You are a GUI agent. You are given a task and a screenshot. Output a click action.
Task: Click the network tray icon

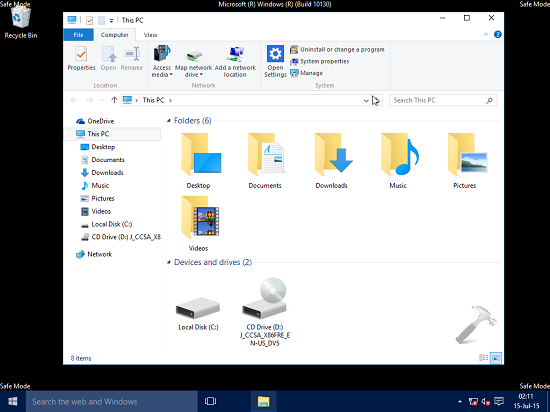[473, 401]
